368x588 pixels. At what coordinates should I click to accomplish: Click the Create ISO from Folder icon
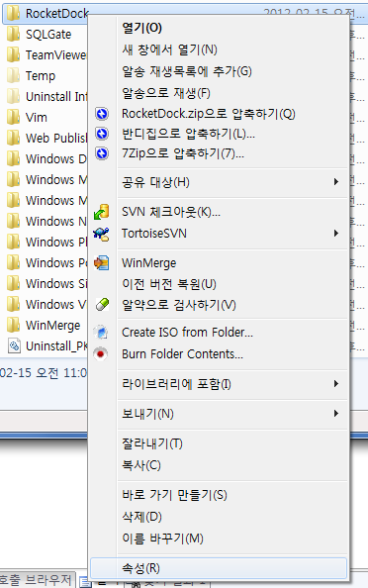tap(101, 333)
